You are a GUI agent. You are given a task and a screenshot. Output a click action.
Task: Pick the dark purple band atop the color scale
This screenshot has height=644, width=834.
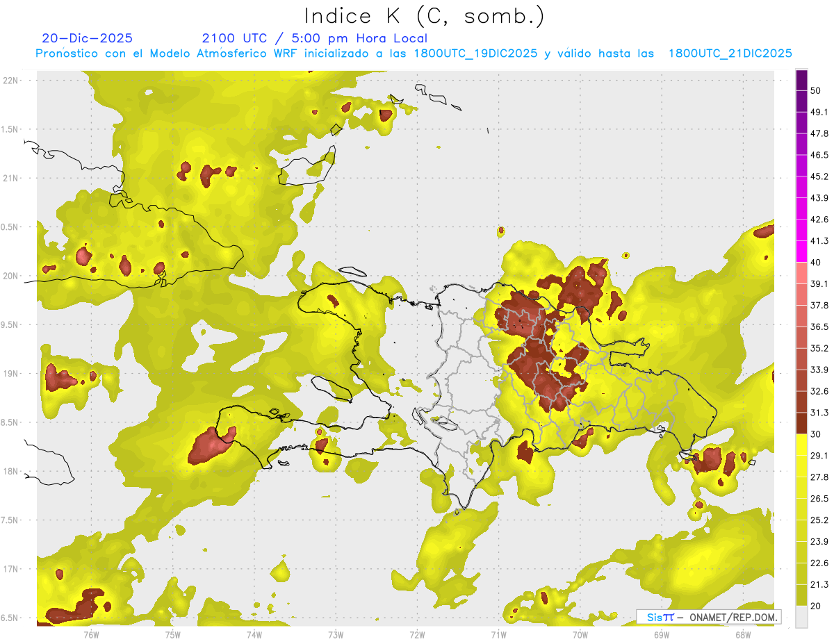801,80
